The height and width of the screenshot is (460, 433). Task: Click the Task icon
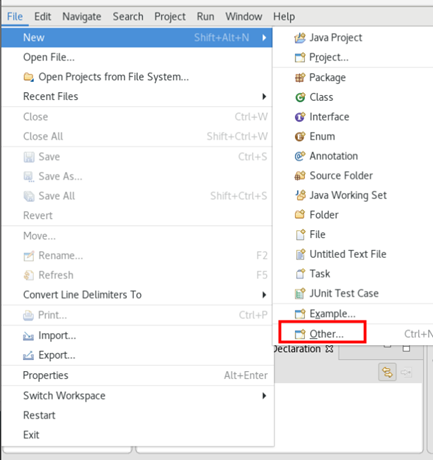300,274
